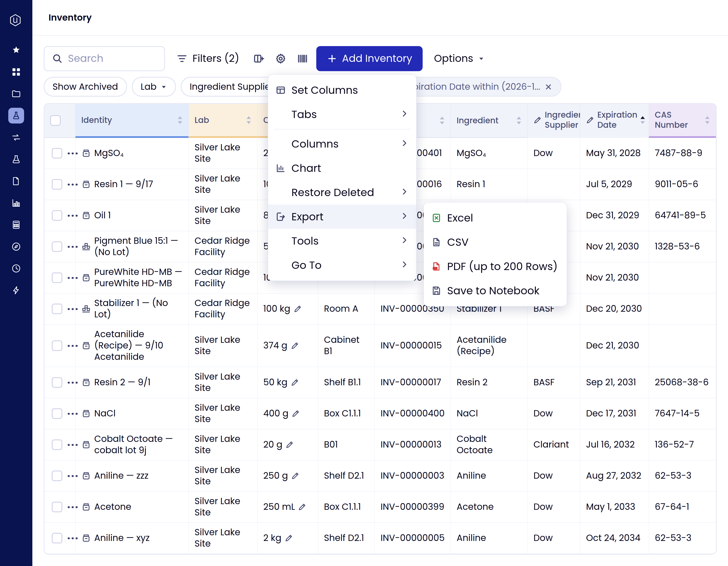Click pencil icon on Ingredient Supplier header
728x566 pixels.
537,120
